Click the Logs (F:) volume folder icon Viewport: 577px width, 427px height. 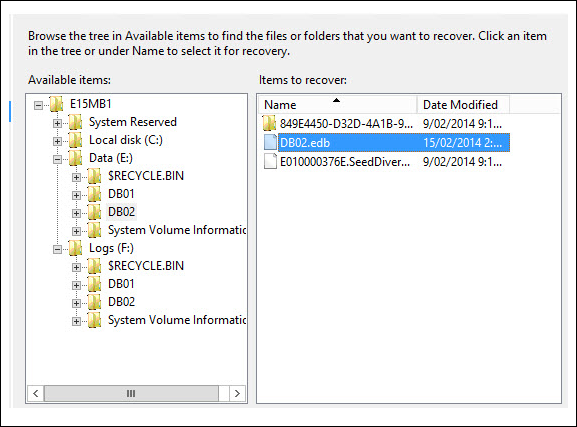coord(75,248)
